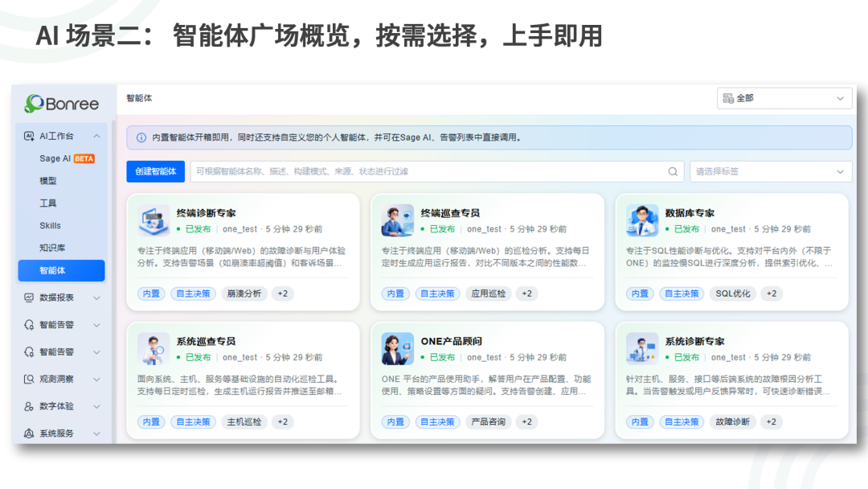
Task: Click +2 tag on 数据库专家 card
Action: [772, 294]
